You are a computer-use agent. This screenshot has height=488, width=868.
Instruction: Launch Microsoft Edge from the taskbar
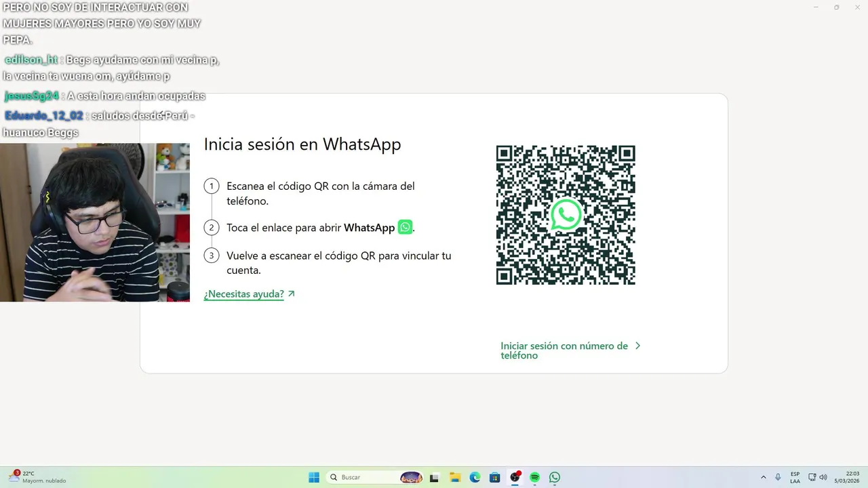point(475,477)
